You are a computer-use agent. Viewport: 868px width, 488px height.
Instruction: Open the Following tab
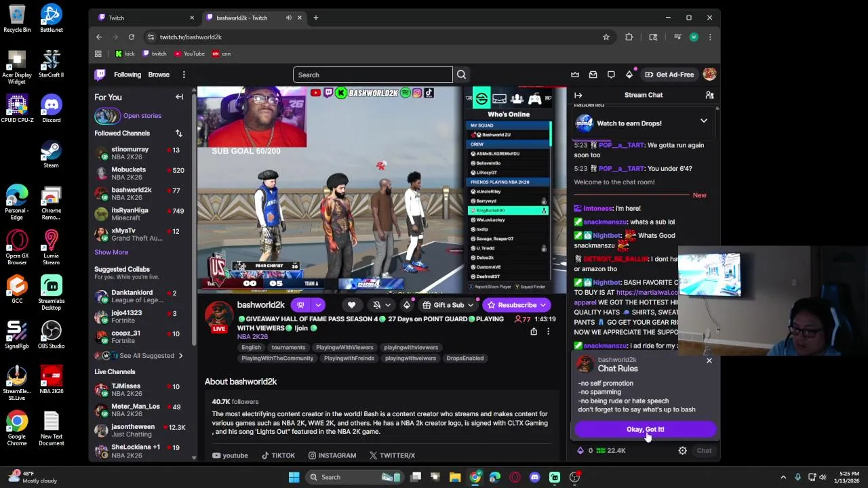tap(127, 75)
